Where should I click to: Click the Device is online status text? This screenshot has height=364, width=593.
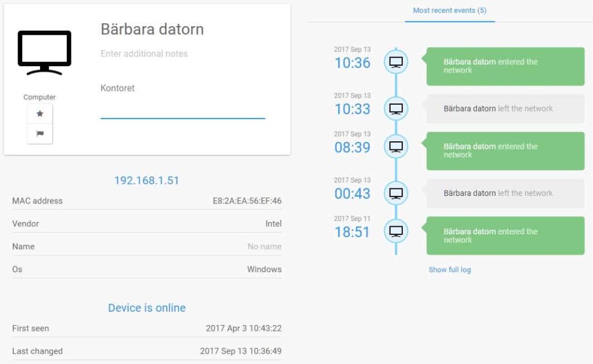click(147, 308)
